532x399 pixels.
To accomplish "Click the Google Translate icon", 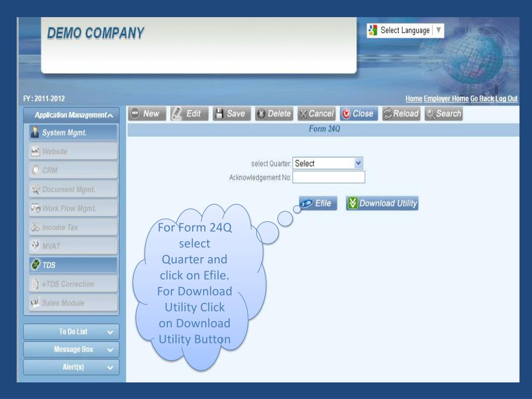I will [x=373, y=30].
